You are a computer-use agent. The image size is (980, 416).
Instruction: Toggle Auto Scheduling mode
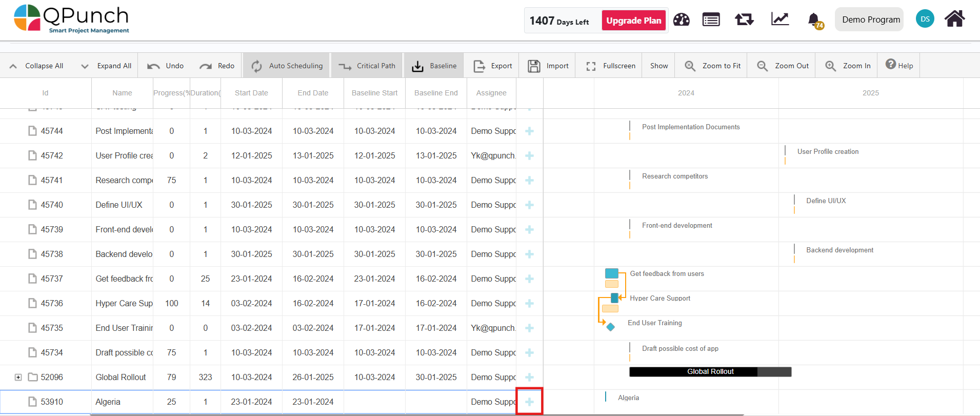(x=287, y=66)
